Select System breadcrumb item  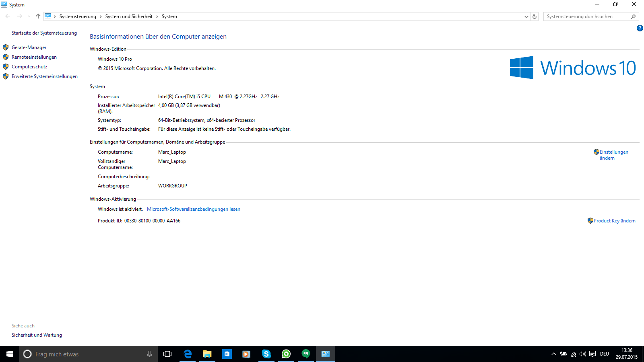coord(169,16)
